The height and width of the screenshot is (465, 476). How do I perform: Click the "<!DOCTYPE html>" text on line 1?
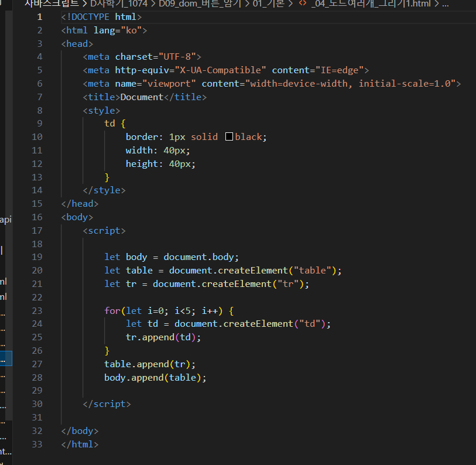coord(101,17)
